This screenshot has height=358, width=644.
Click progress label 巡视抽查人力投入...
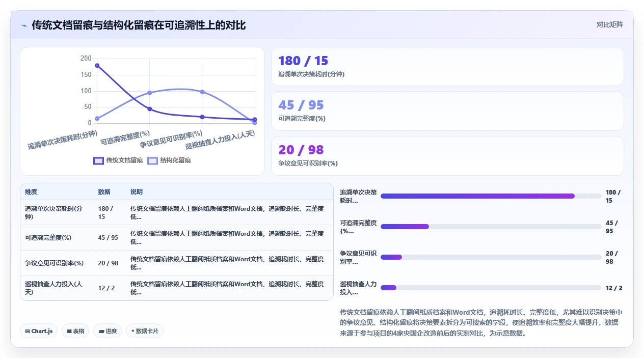(x=358, y=288)
